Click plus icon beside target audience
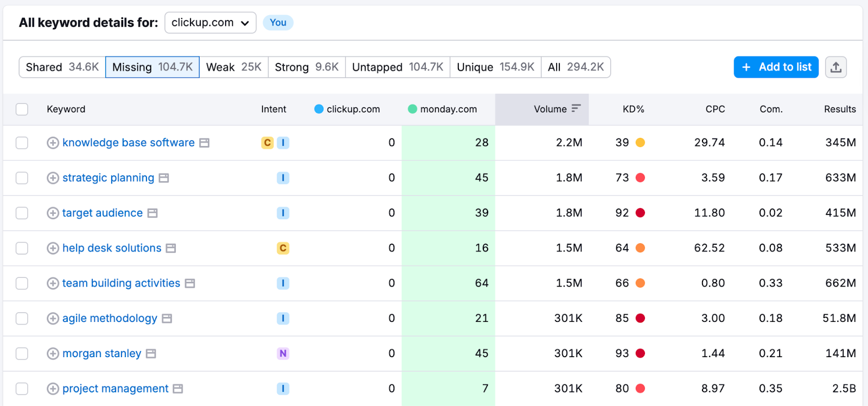 click(53, 213)
